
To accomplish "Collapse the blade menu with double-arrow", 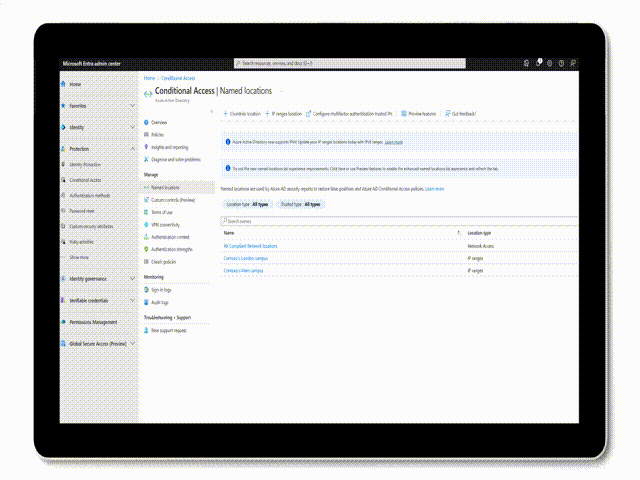I will coord(211,111).
